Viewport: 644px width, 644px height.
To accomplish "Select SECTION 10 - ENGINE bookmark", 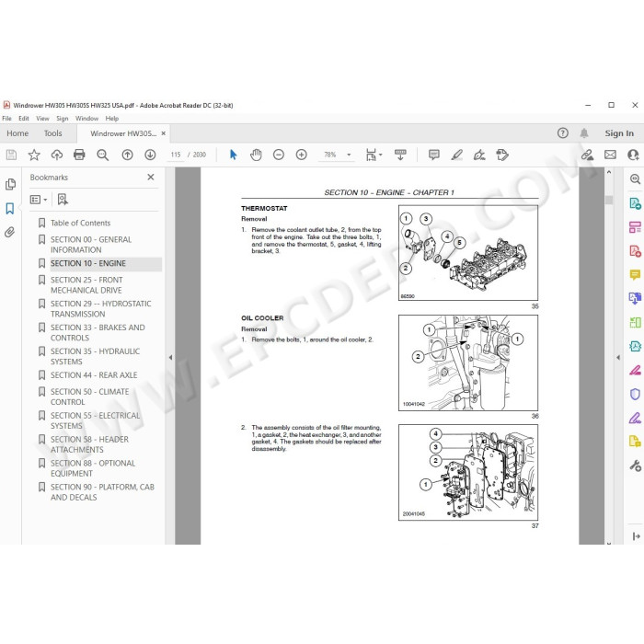I will click(88, 263).
